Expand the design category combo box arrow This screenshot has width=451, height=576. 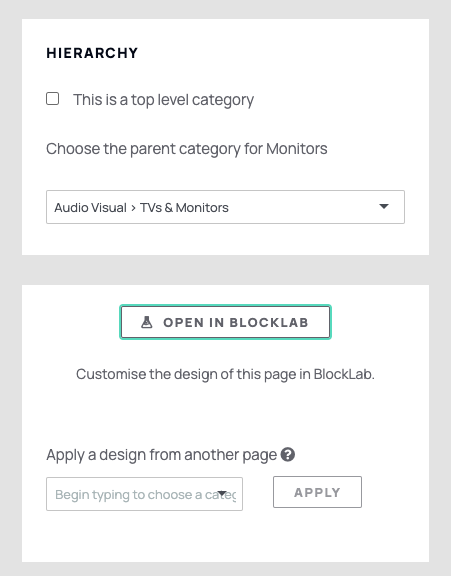coord(222,493)
